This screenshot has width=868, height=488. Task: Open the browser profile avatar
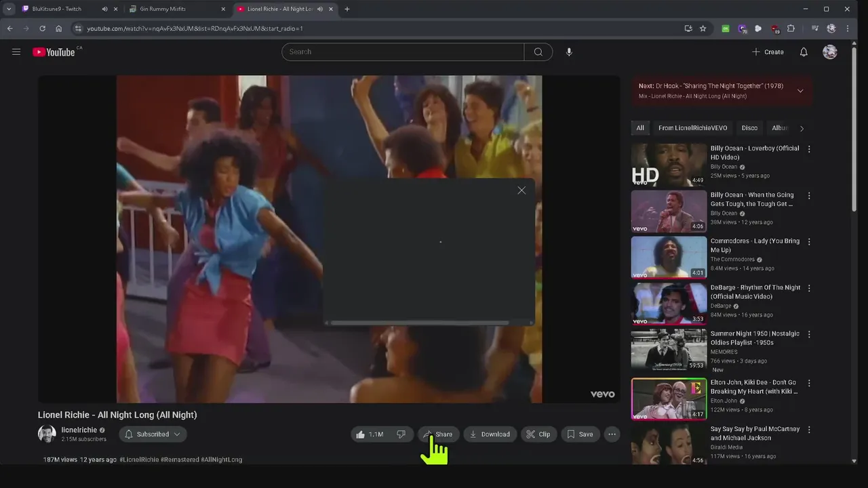[831, 28]
